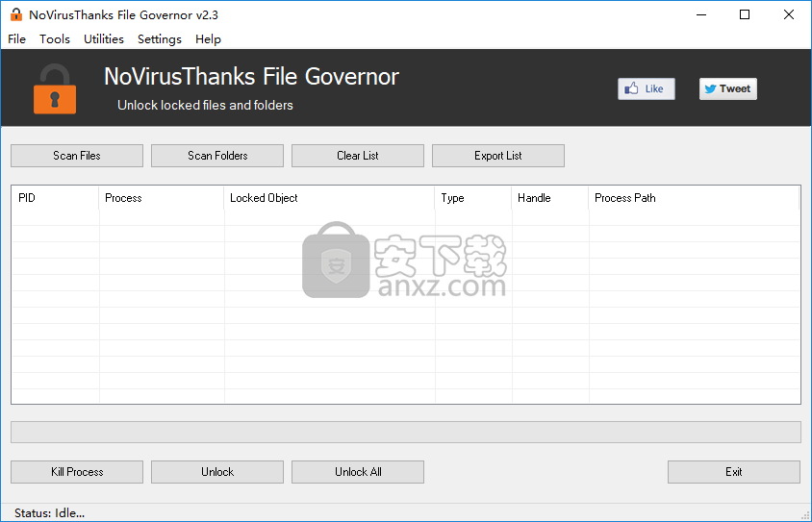
Task: Minimize the File Governor window
Action: click(x=701, y=14)
